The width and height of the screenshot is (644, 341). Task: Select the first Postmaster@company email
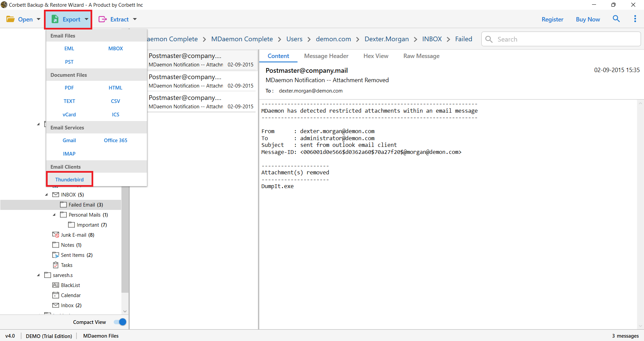click(x=202, y=60)
